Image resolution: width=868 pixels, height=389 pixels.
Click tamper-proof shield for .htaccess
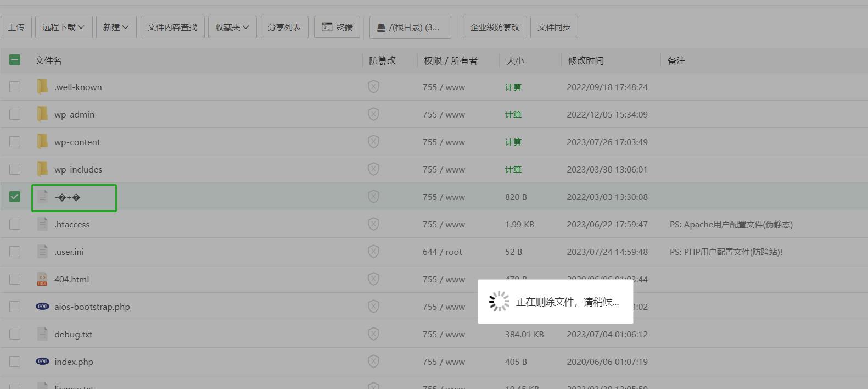pyautogui.click(x=373, y=224)
